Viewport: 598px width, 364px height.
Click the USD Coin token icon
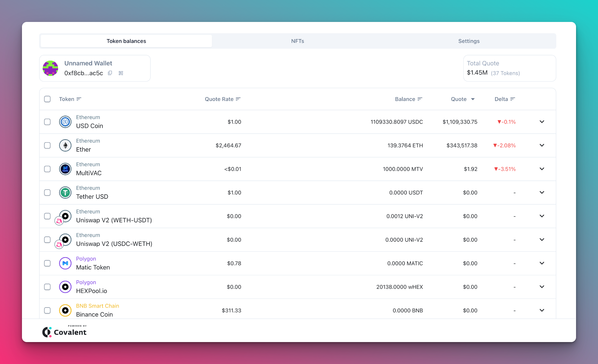[65, 122]
